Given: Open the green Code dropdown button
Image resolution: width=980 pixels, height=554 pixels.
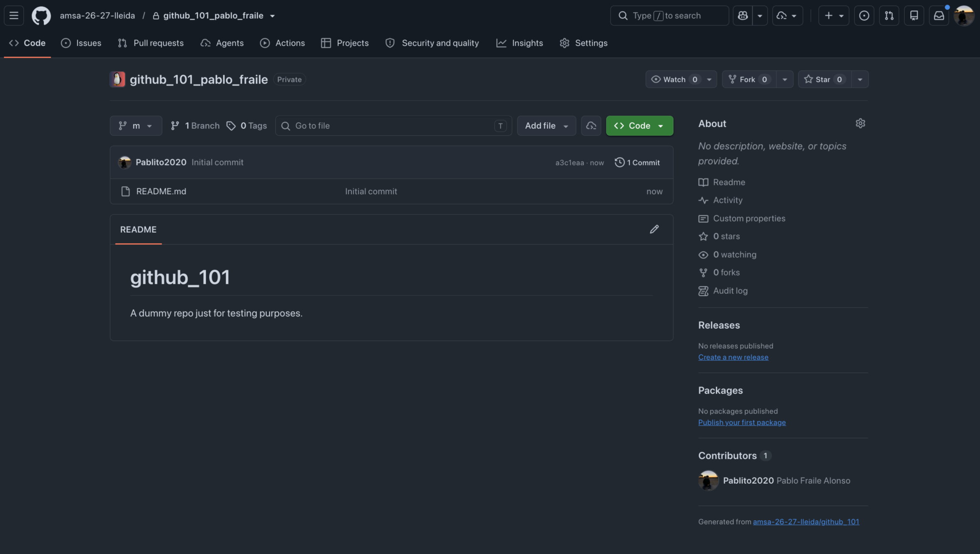Looking at the screenshot, I should click(640, 126).
